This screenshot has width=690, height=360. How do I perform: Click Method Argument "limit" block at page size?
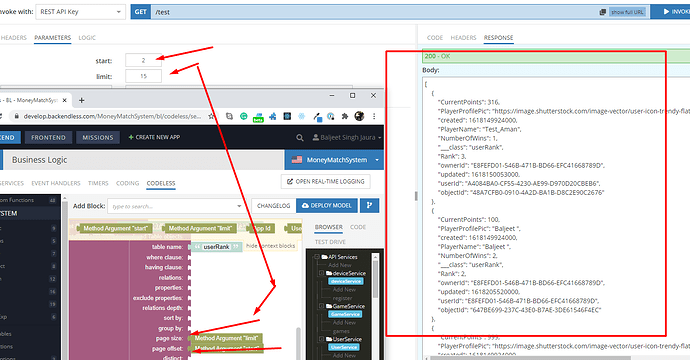tap(226, 338)
